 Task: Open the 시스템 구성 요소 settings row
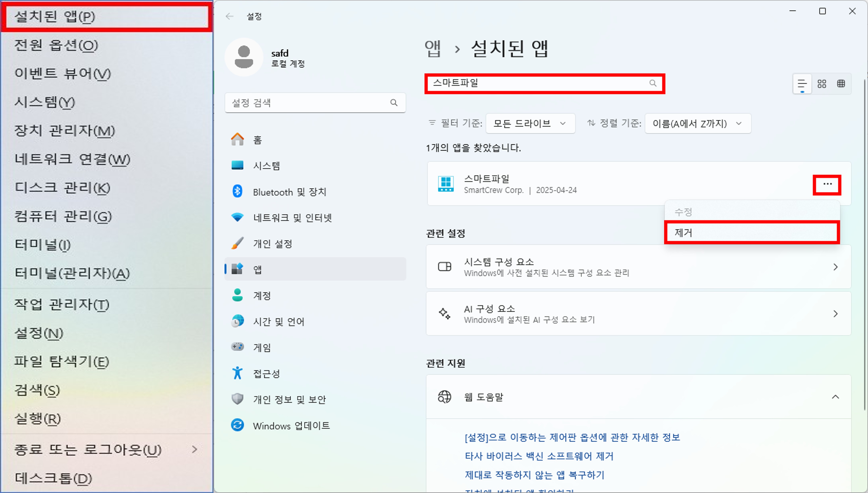coord(638,267)
